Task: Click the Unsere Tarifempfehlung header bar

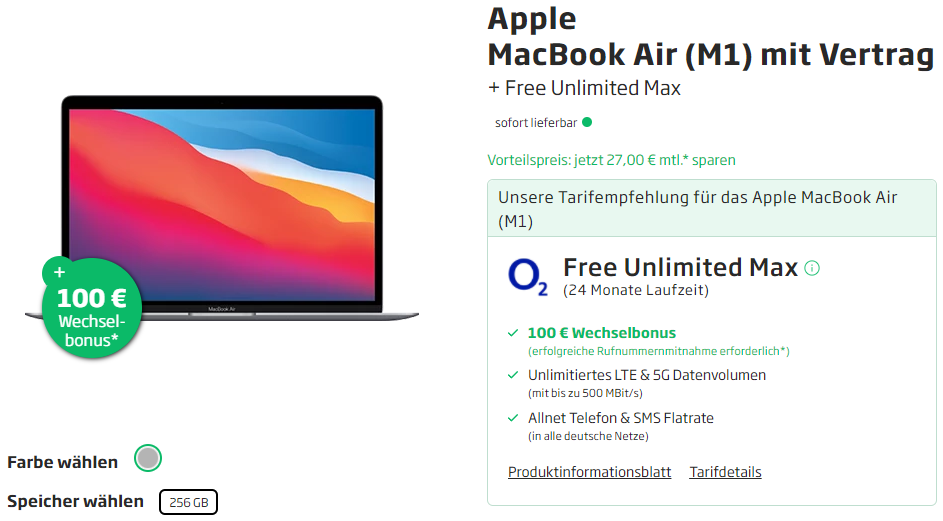Action: pyautogui.click(x=712, y=208)
